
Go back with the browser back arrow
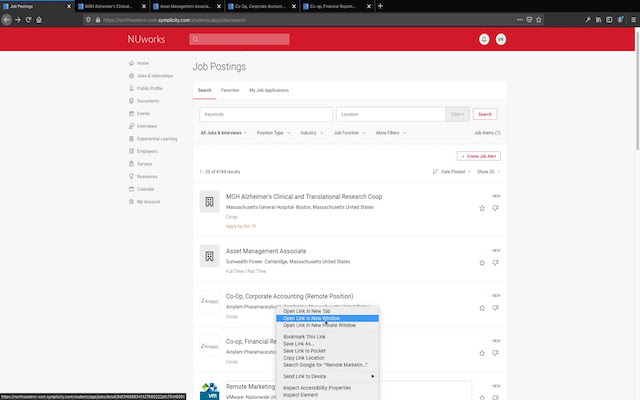click(7, 20)
